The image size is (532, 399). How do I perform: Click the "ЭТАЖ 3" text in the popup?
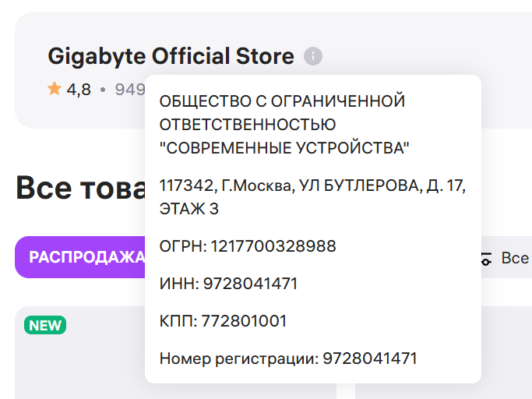(189, 209)
